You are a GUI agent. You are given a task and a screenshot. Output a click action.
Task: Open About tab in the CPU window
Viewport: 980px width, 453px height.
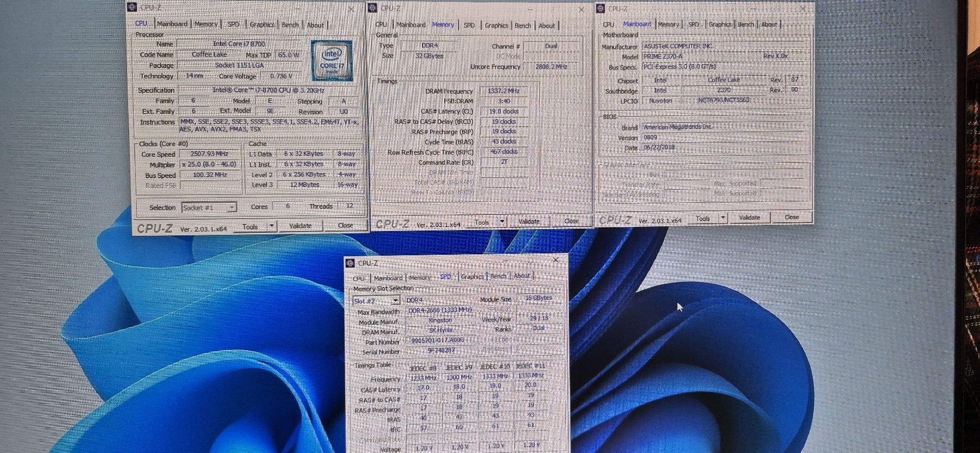pyautogui.click(x=315, y=25)
